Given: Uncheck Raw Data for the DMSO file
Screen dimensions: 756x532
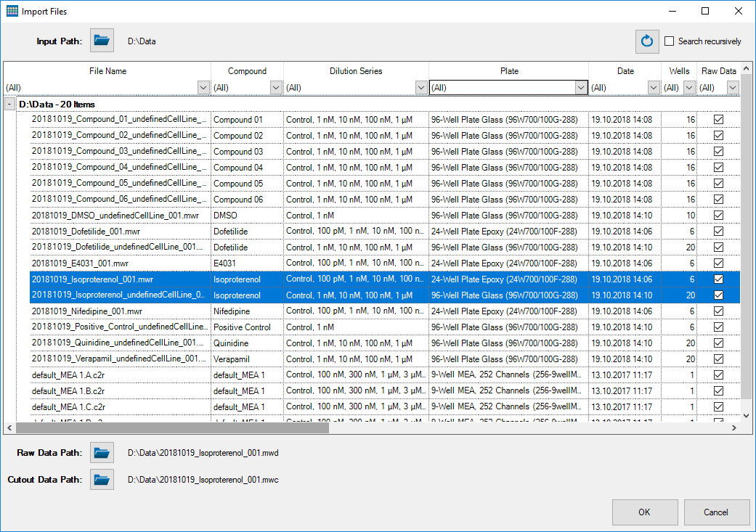Looking at the screenshot, I should pos(718,215).
